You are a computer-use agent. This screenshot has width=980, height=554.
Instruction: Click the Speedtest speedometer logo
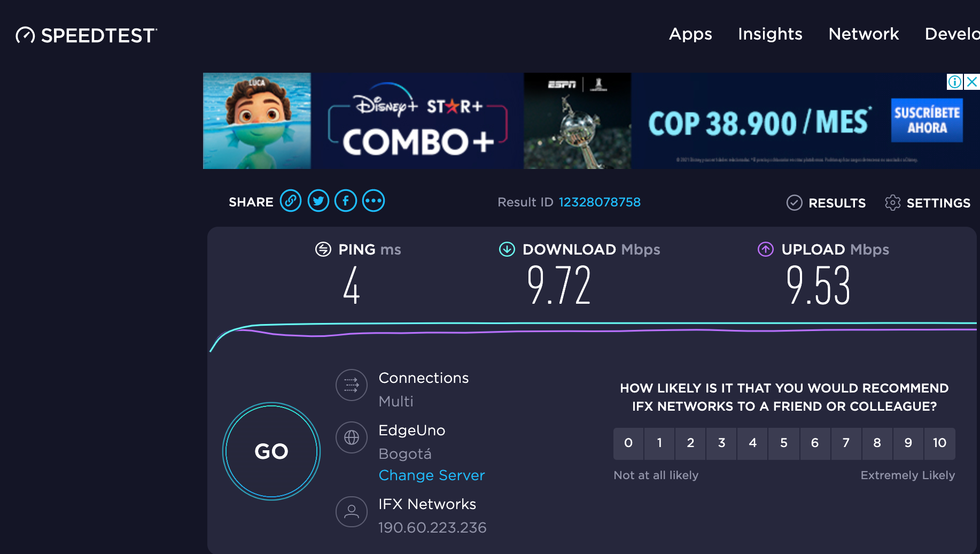tap(25, 35)
